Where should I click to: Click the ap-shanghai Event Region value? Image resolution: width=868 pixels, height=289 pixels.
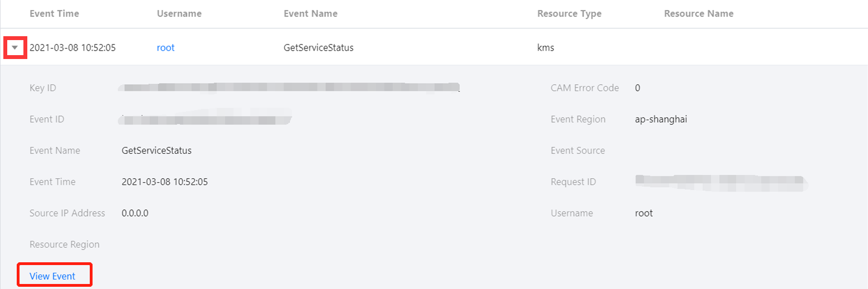[661, 119]
